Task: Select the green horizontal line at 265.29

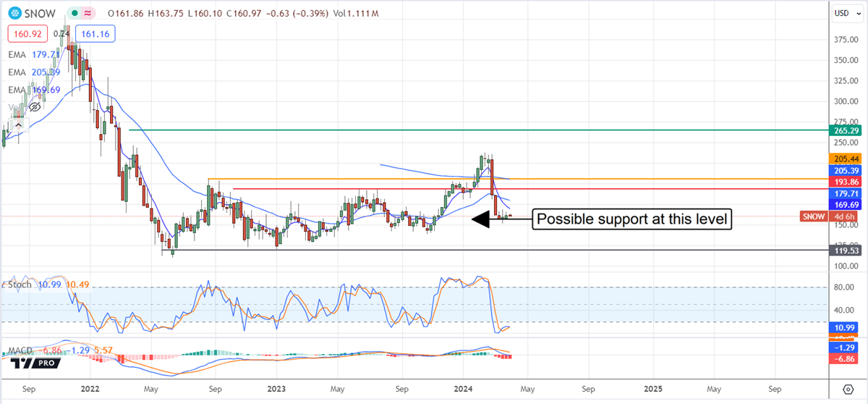Action: (477, 130)
